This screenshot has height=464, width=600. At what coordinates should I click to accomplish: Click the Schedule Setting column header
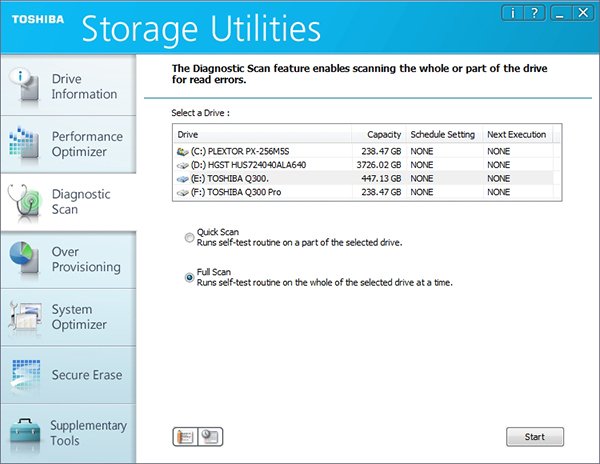[445, 134]
